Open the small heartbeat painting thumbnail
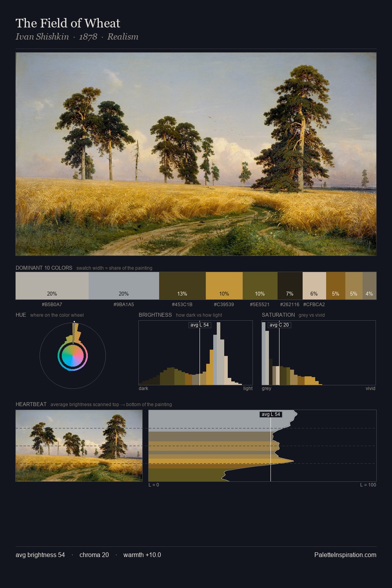Image resolution: width=392 pixels, height=588 pixels. tap(79, 446)
